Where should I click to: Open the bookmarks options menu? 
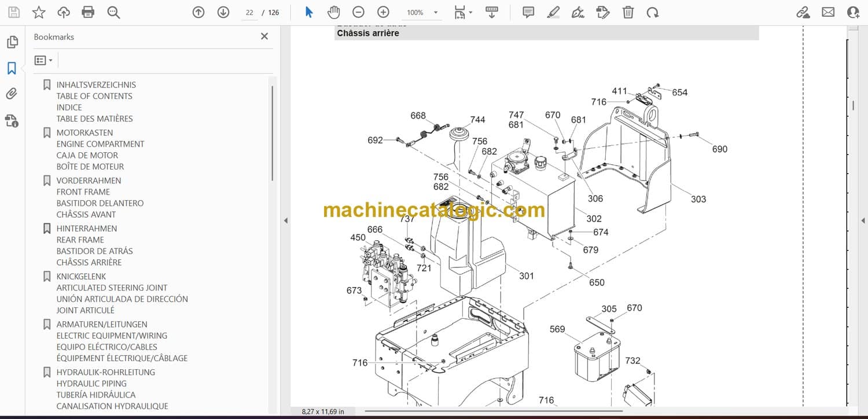(x=43, y=60)
